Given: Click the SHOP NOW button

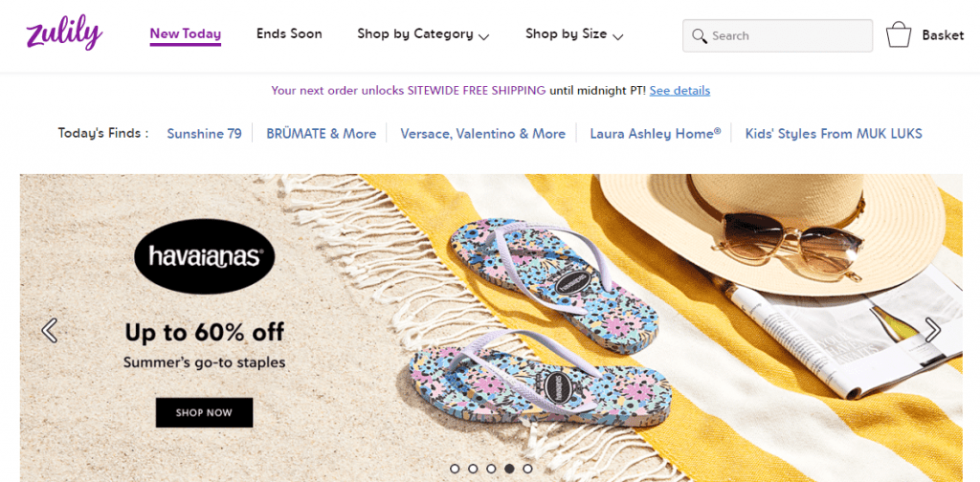Looking at the screenshot, I should (204, 412).
